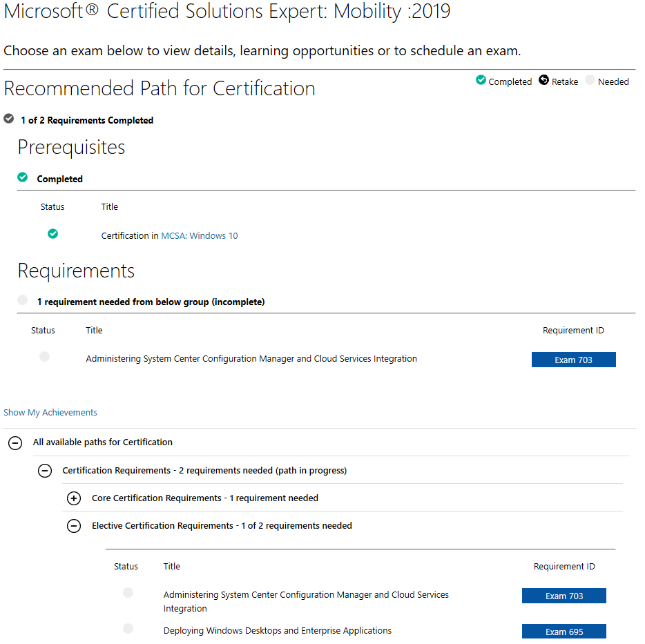
Task: Click Exam 703 button in elective list
Action: (x=564, y=596)
